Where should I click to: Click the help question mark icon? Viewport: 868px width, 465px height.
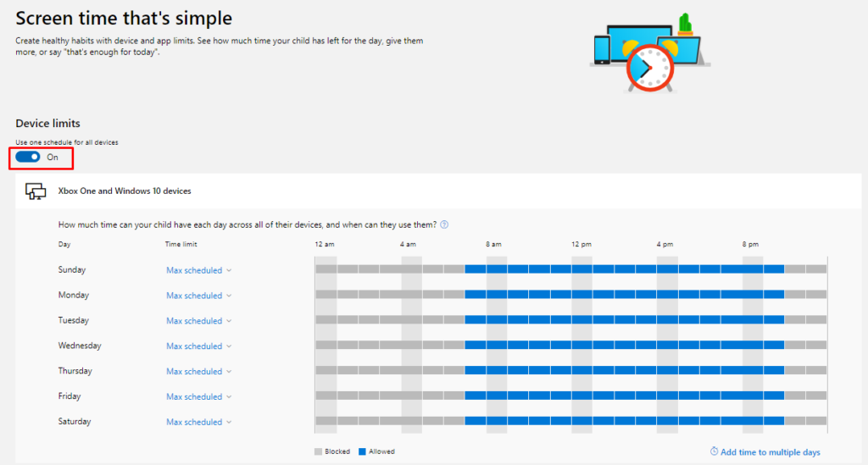tap(444, 224)
